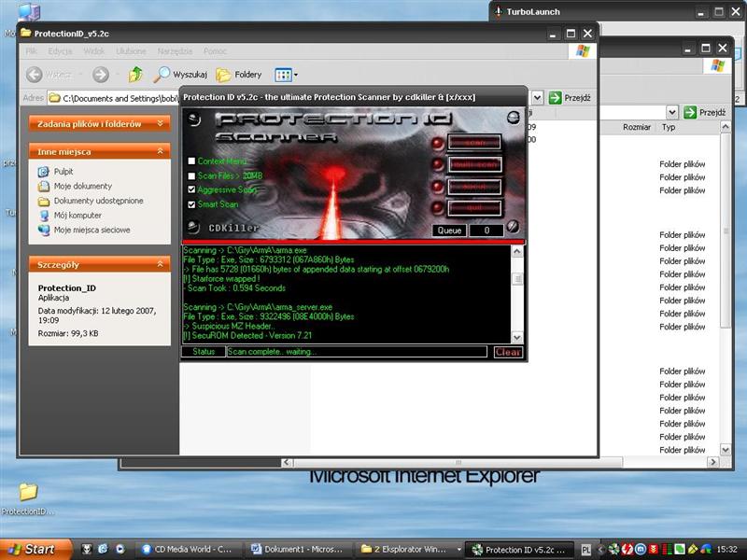Open the Widok menu
The width and height of the screenshot is (747, 560).
[x=93, y=51]
